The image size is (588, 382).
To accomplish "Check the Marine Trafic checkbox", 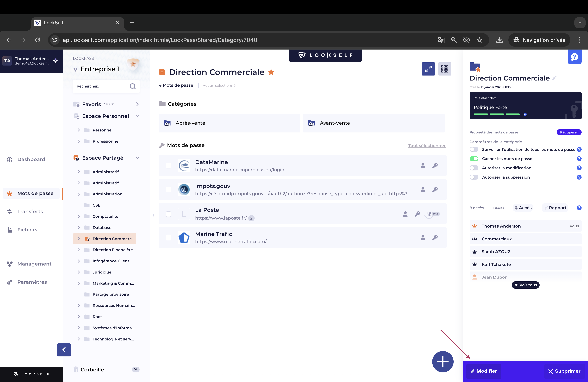I will click(x=168, y=238).
